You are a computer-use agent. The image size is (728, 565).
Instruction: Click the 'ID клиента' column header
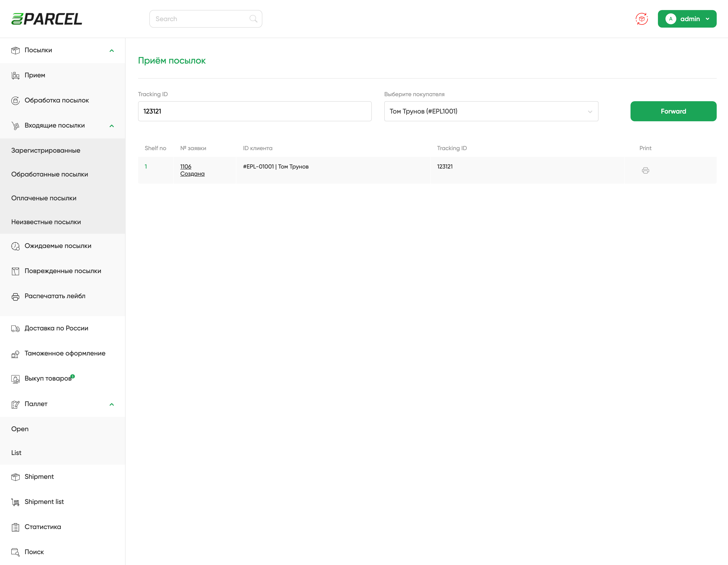[258, 148]
